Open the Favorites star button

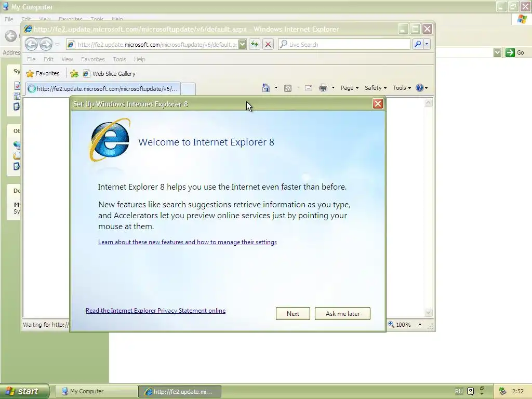click(43, 73)
